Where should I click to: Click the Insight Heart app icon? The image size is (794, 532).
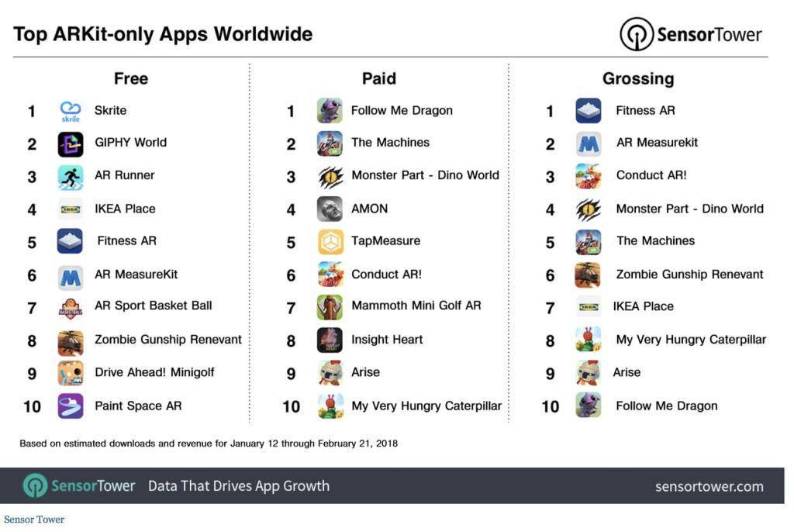tap(330, 340)
